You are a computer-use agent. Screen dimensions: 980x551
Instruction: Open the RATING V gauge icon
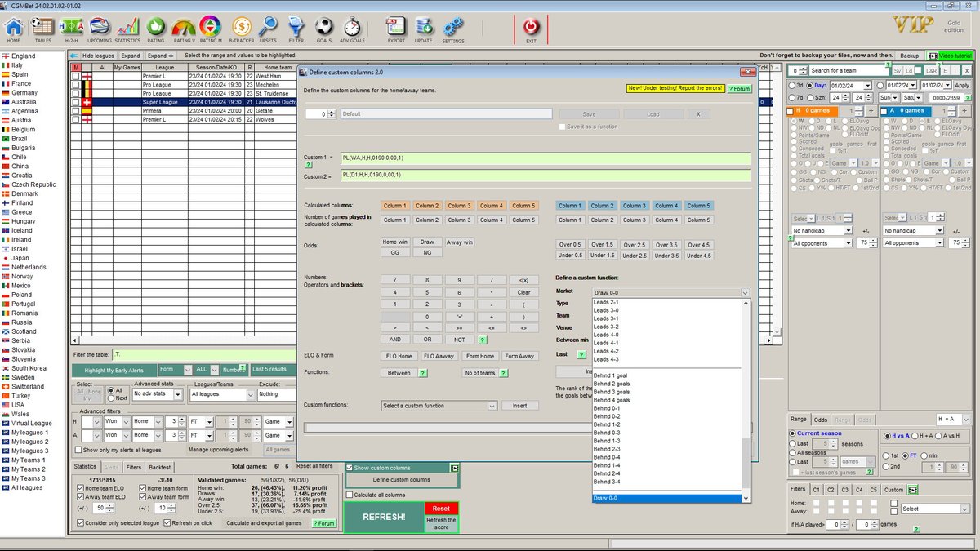click(x=185, y=29)
